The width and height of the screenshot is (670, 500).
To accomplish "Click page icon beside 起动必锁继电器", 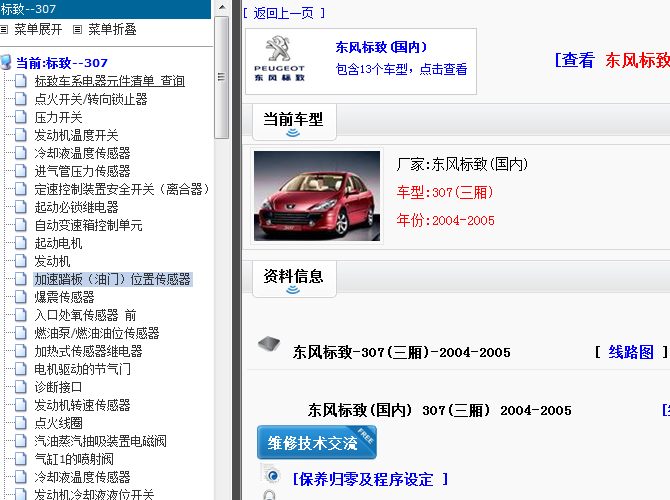I will tap(21, 206).
